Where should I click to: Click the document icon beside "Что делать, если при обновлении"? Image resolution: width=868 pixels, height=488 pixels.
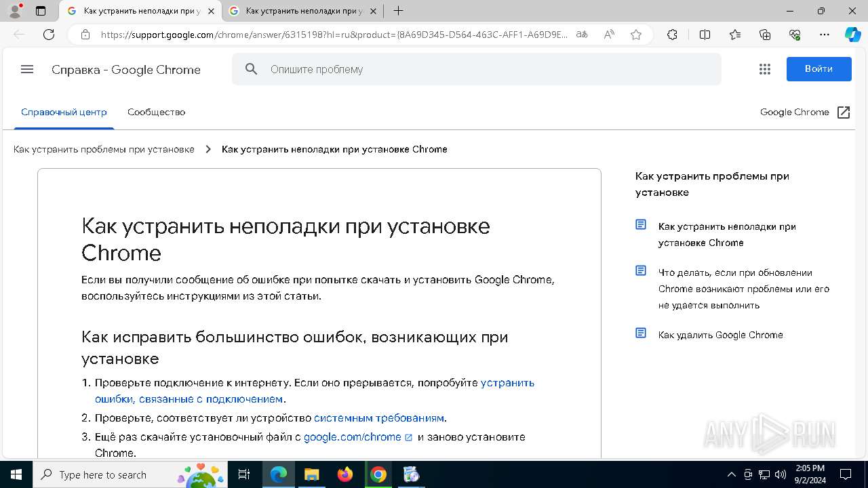641,270
